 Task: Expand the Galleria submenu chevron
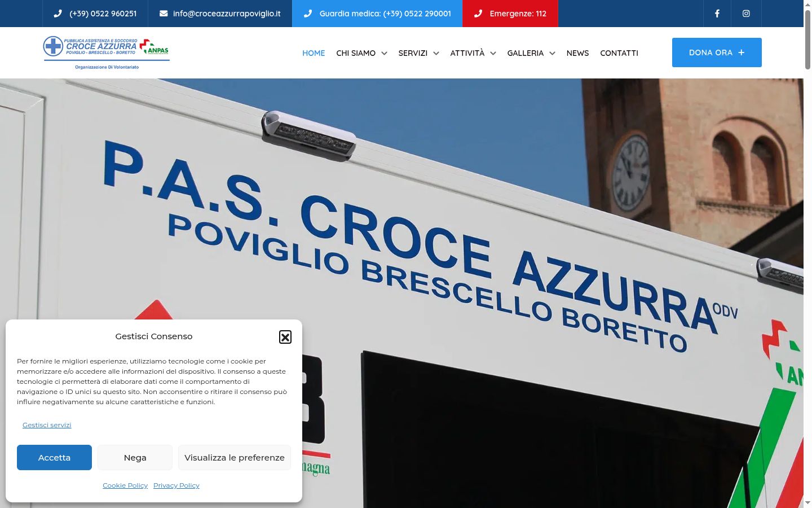[552, 53]
